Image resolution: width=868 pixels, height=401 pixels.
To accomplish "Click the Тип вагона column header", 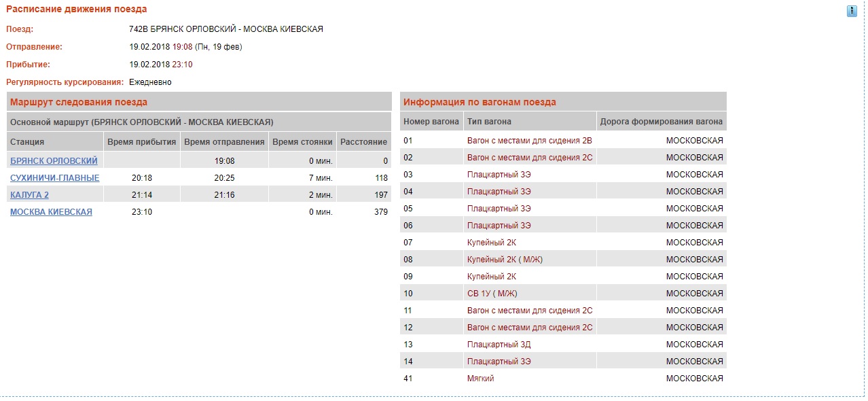I will point(489,122).
